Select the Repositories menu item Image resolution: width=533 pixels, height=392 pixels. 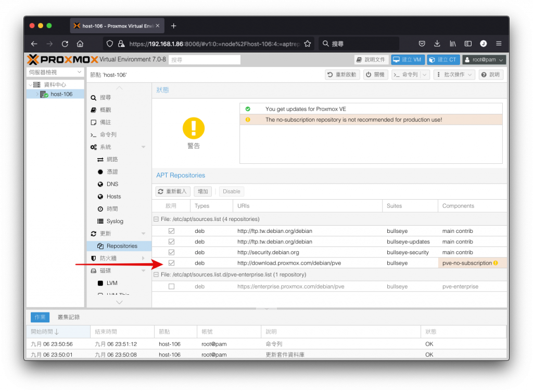click(119, 246)
